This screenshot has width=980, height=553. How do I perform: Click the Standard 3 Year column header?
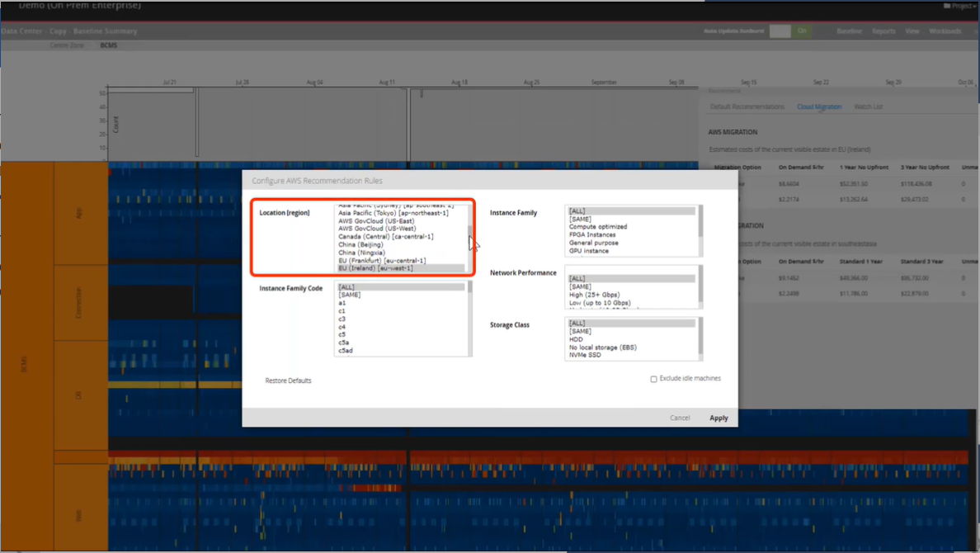click(922, 262)
